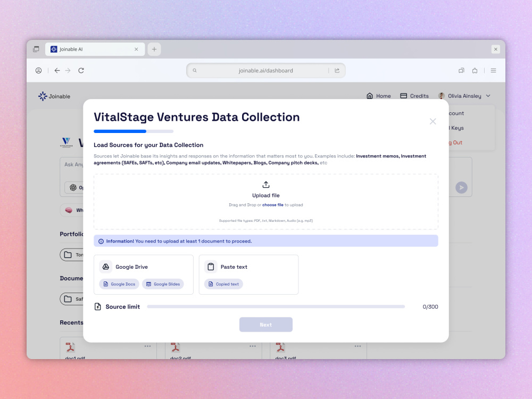Open more options for doc3.pdf
The image size is (532, 399).
[358, 346]
